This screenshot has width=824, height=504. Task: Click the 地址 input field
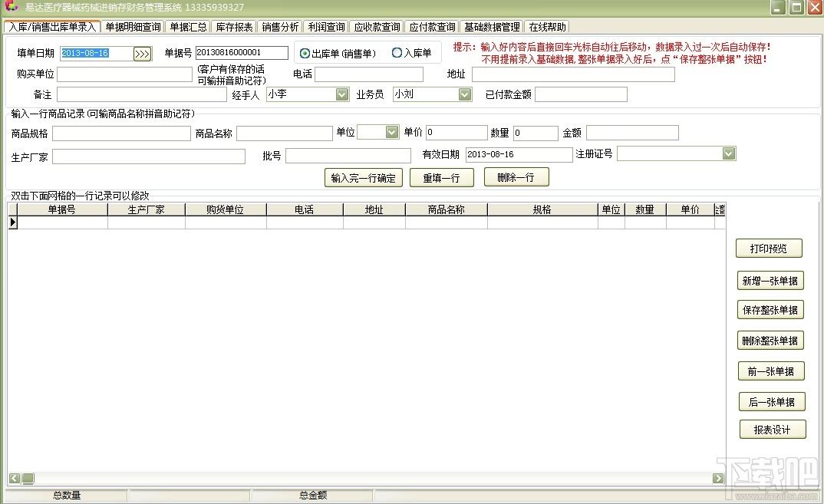click(573, 74)
